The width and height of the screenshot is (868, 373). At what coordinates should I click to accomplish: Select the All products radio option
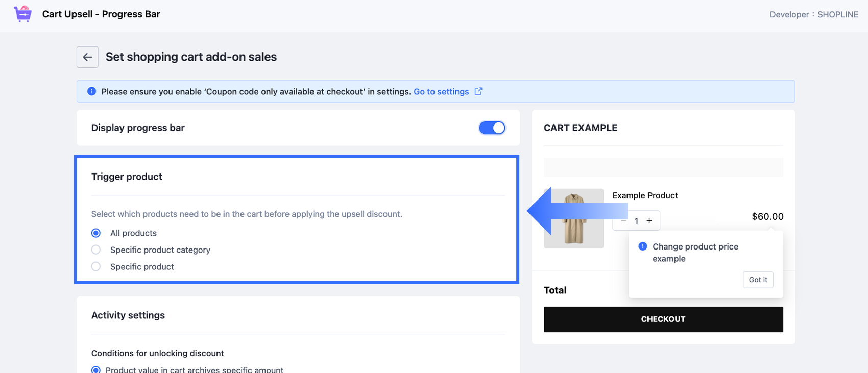(x=96, y=233)
